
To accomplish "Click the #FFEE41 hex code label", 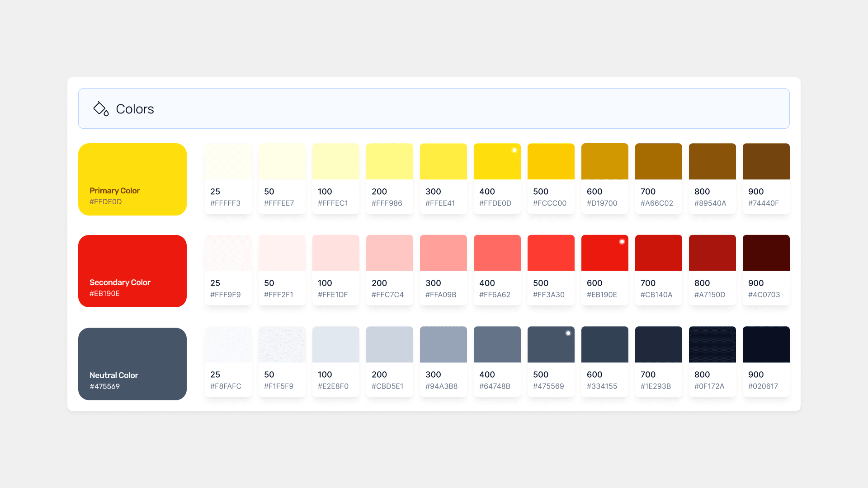I will [x=440, y=203].
